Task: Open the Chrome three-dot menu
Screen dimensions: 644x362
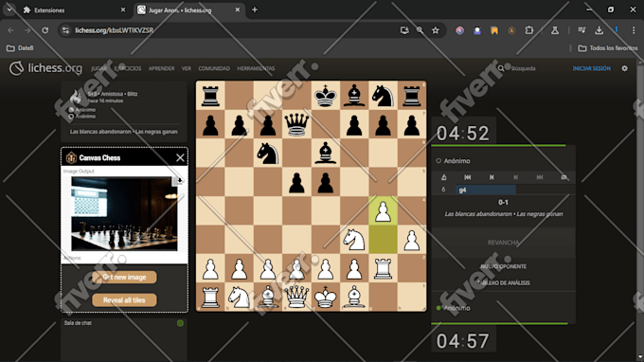Action: (x=634, y=30)
